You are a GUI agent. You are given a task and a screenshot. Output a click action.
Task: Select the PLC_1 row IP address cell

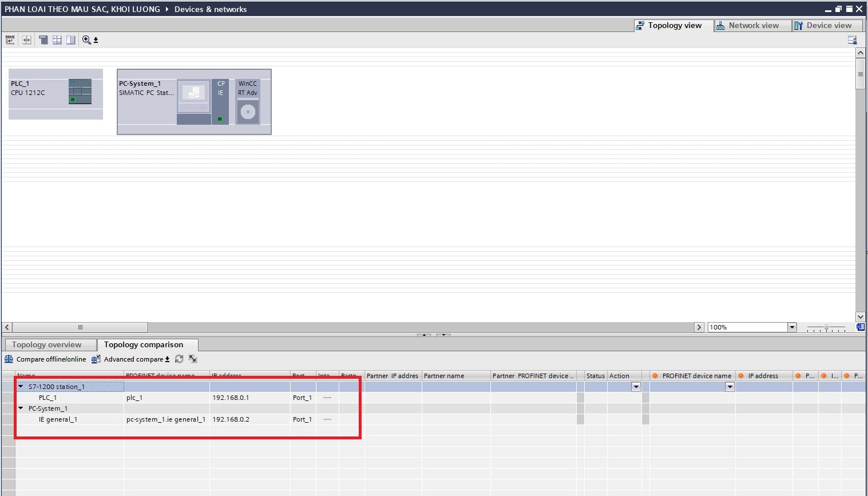(x=231, y=398)
